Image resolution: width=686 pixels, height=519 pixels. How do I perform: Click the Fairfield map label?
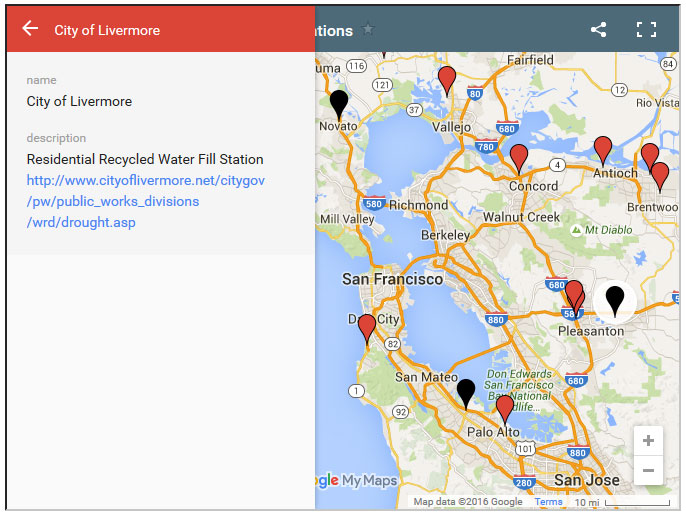(530, 60)
